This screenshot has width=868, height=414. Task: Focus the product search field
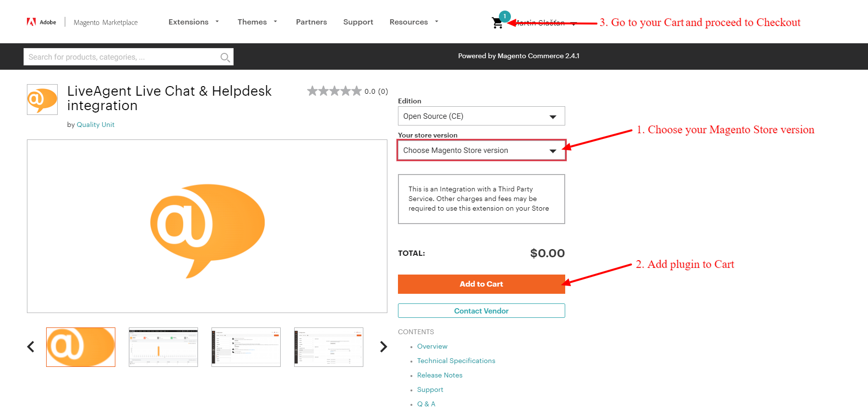pos(122,57)
